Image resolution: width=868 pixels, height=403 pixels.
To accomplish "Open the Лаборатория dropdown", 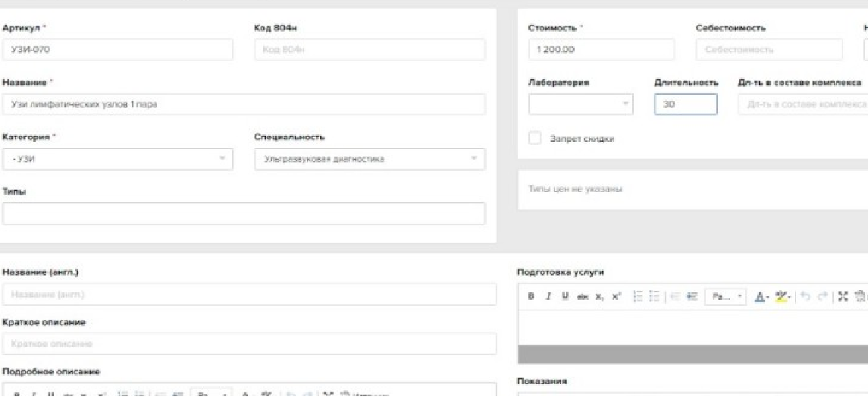I will click(x=581, y=104).
